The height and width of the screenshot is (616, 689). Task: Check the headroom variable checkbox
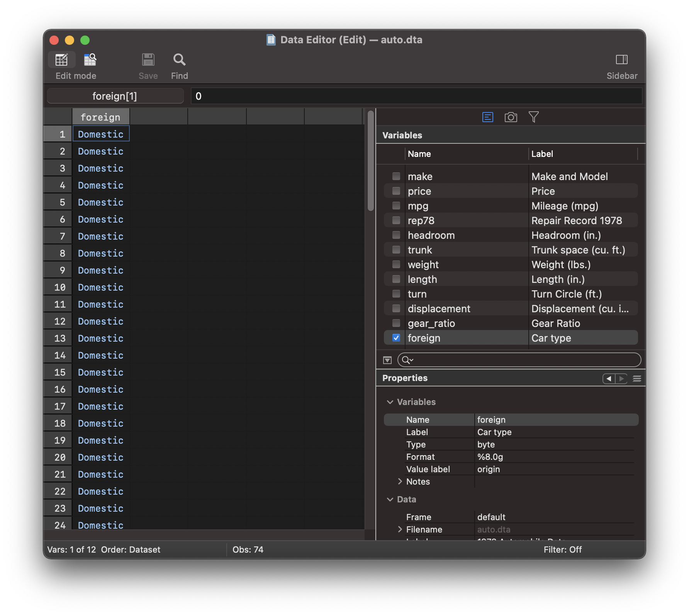[396, 235]
